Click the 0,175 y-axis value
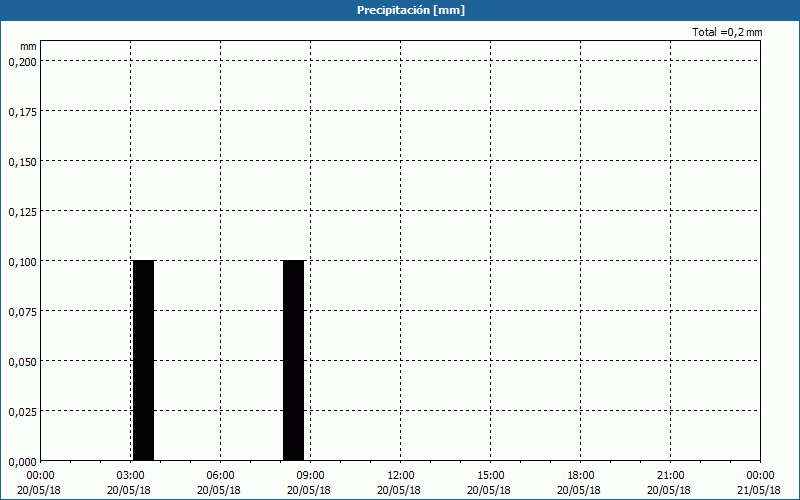The image size is (800, 500). pos(22,112)
